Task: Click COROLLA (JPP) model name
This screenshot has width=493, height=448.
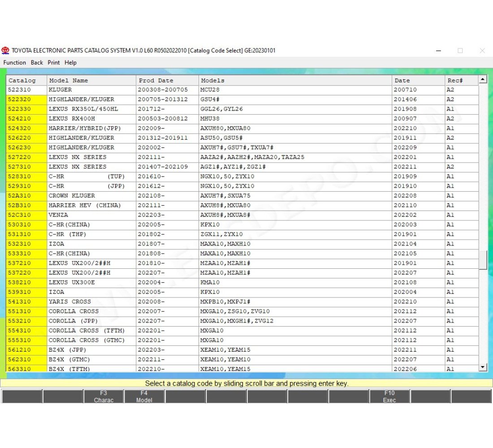Action: pyautogui.click(x=73, y=321)
